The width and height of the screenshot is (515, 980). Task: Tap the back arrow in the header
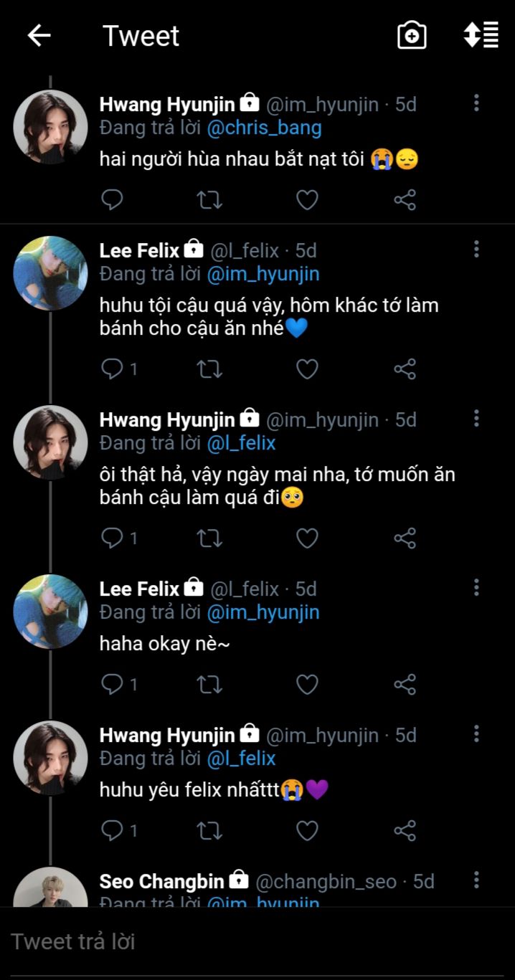(39, 36)
